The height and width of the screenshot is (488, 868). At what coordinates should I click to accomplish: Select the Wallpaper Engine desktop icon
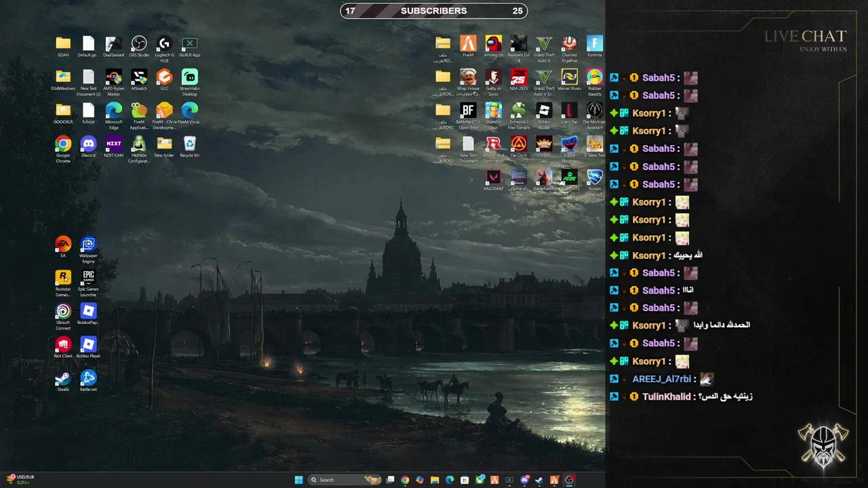(x=88, y=250)
